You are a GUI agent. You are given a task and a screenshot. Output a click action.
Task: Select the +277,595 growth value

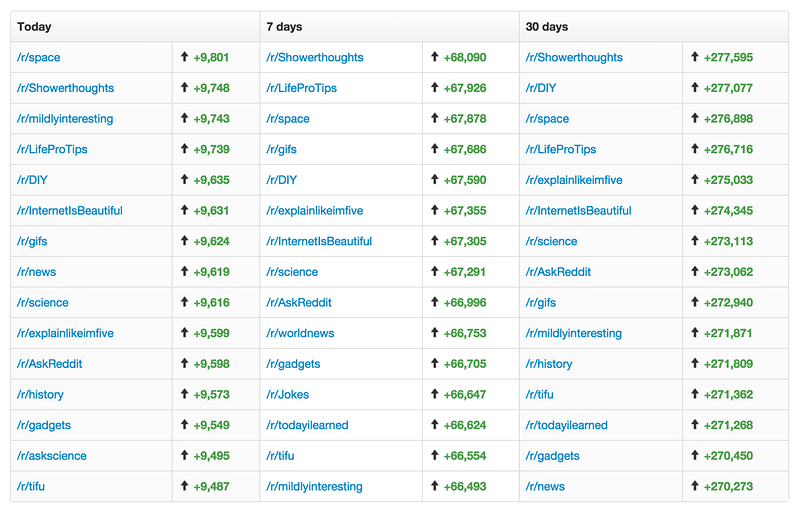click(x=728, y=57)
